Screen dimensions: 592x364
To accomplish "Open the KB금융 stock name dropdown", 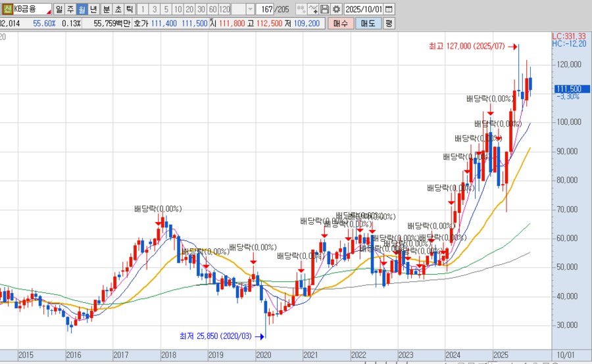I will point(48,11).
